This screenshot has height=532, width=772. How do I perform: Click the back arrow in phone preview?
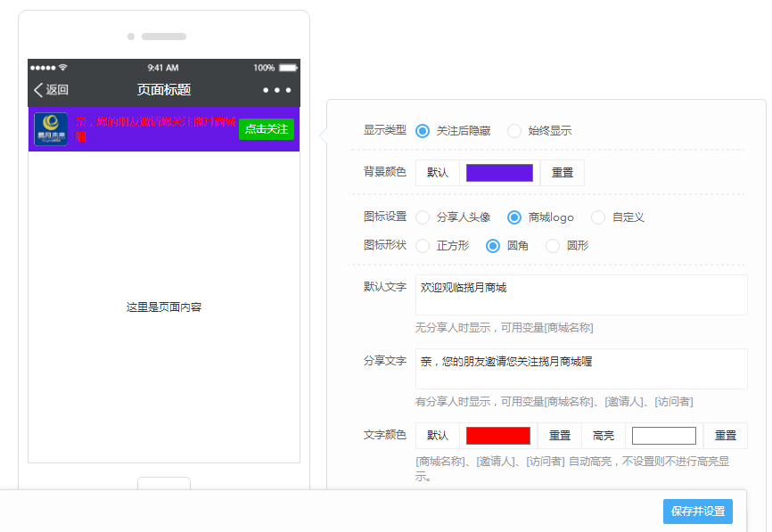[x=38, y=90]
